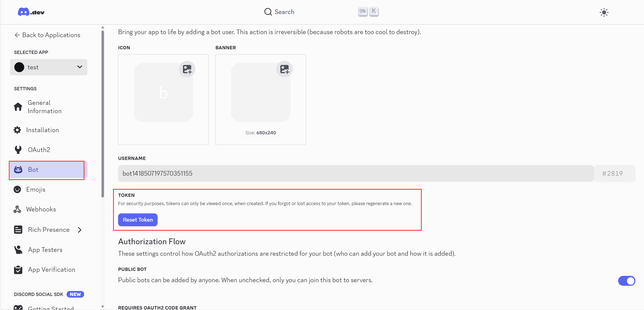
Task: Click the K key shortcut badge
Action: pos(374,12)
